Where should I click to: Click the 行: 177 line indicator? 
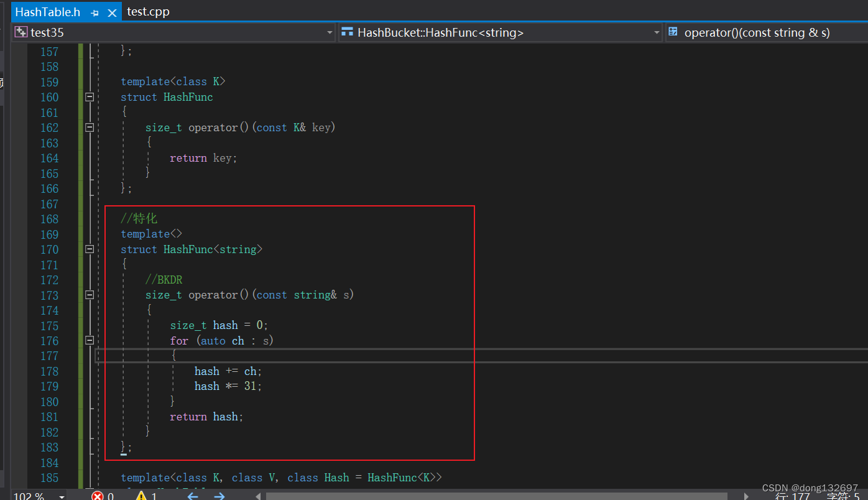click(792, 496)
